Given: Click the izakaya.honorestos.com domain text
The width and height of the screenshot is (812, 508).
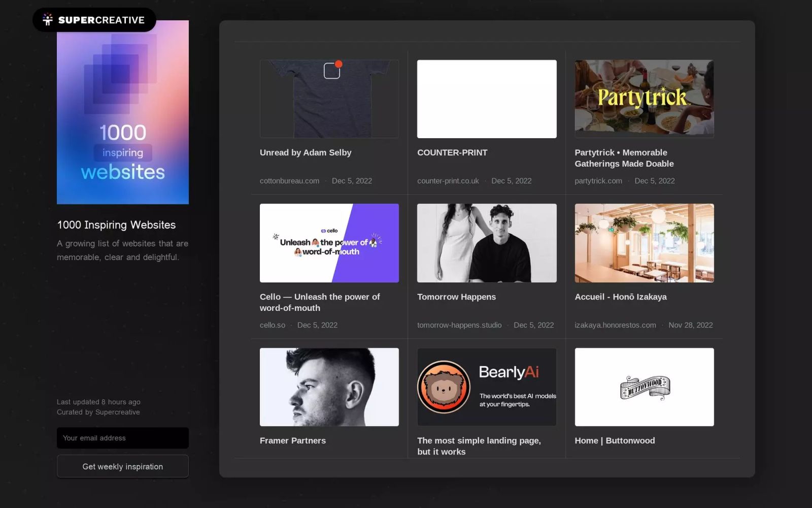Looking at the screenshot, I should pyautogui.click(x=615, y=325).
